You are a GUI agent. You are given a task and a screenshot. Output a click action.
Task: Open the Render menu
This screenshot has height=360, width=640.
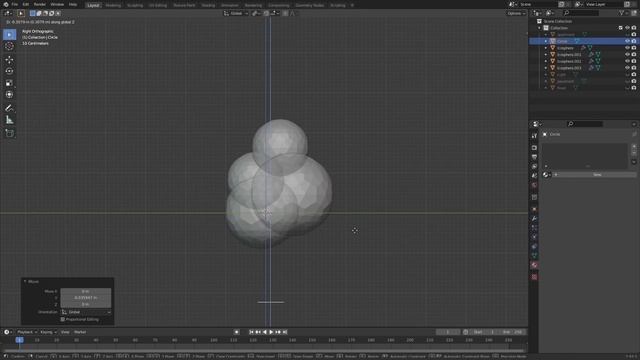pos(40,4)
